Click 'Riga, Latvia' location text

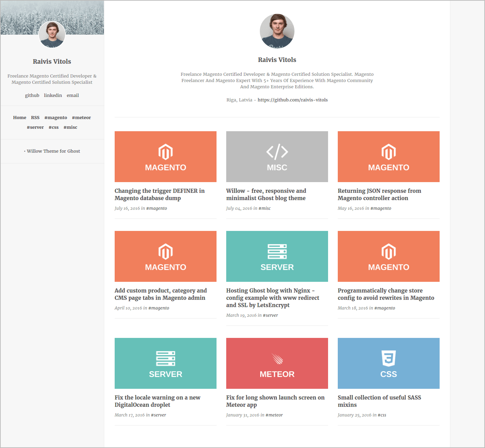click(239, 100)
